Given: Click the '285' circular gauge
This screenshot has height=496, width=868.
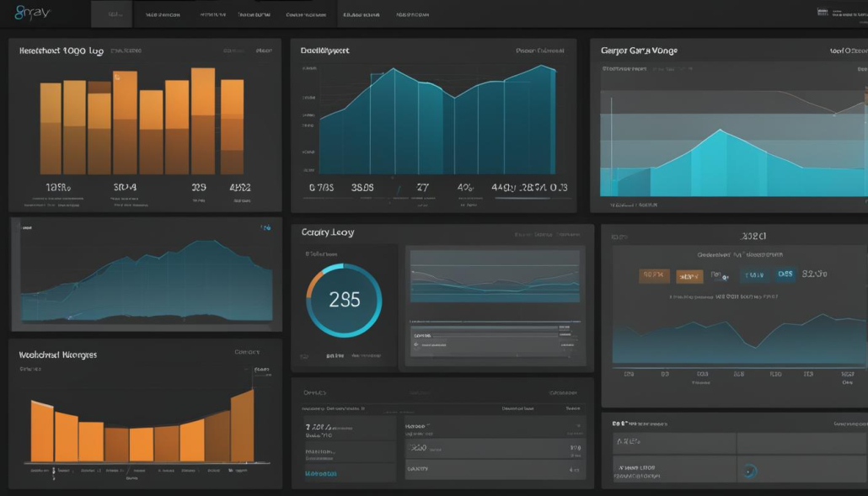Looking at the screenshot, I should (x=344, y=301).
